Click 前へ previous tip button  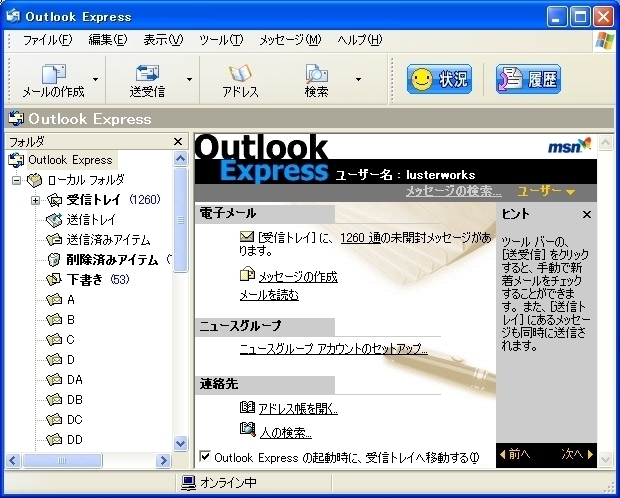coord(515,454)
